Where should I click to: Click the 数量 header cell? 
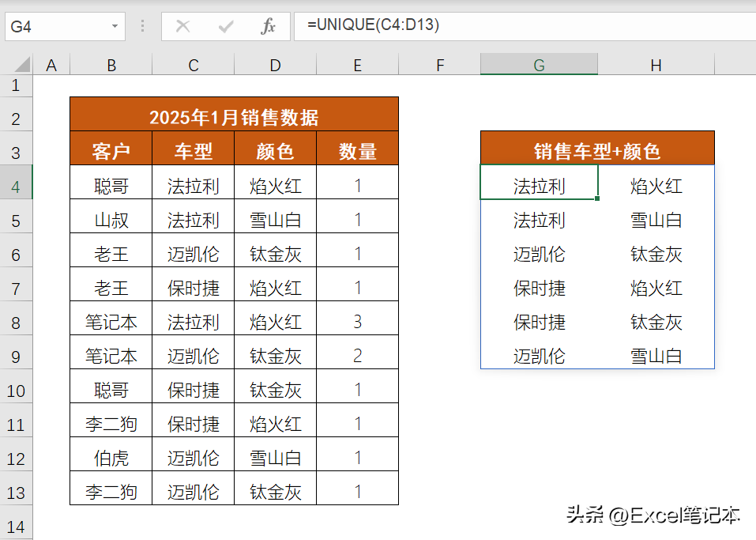click(357, 148)
